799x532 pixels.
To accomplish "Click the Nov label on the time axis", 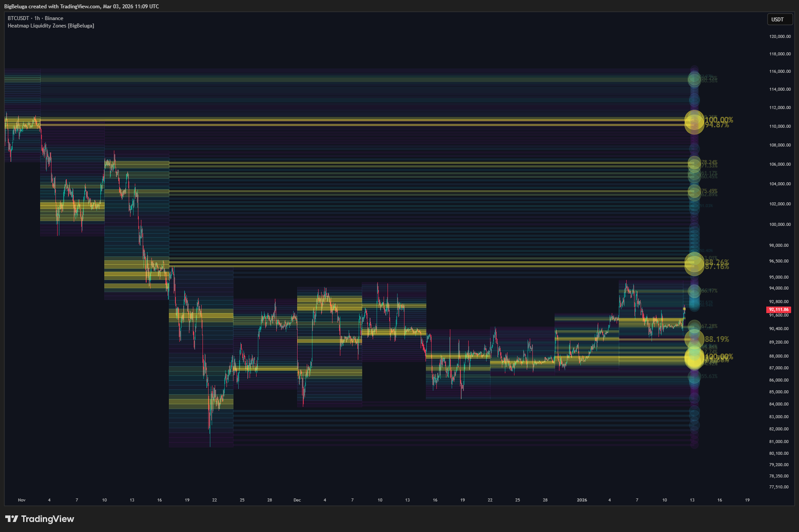I will point(22,500).
